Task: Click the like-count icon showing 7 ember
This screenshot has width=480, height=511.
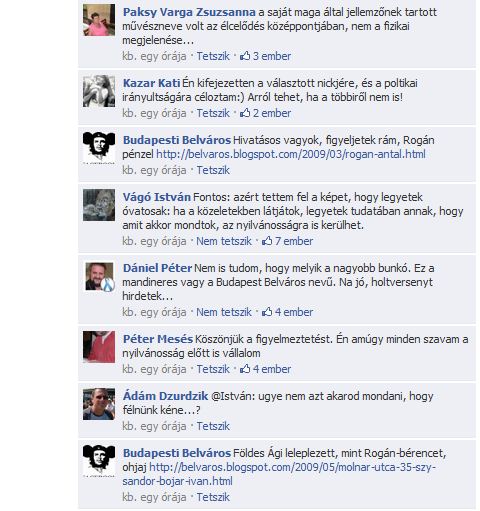Action: [267, 241]
